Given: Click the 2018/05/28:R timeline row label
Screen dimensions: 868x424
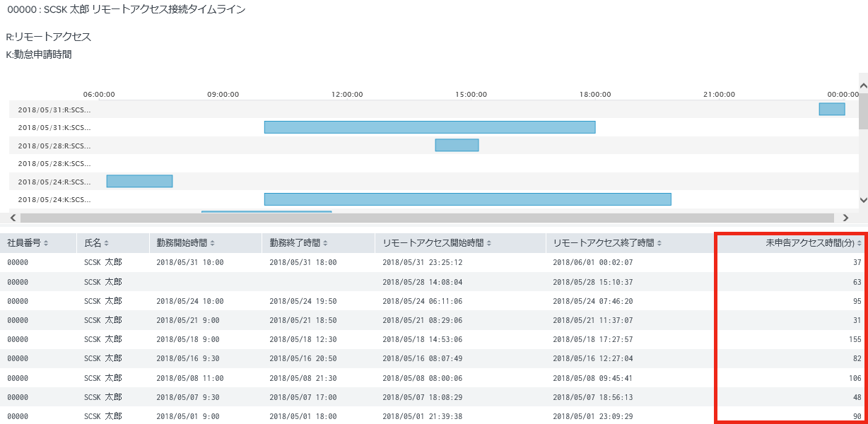Looking at the screenshot, I should [x=54, y=146].
